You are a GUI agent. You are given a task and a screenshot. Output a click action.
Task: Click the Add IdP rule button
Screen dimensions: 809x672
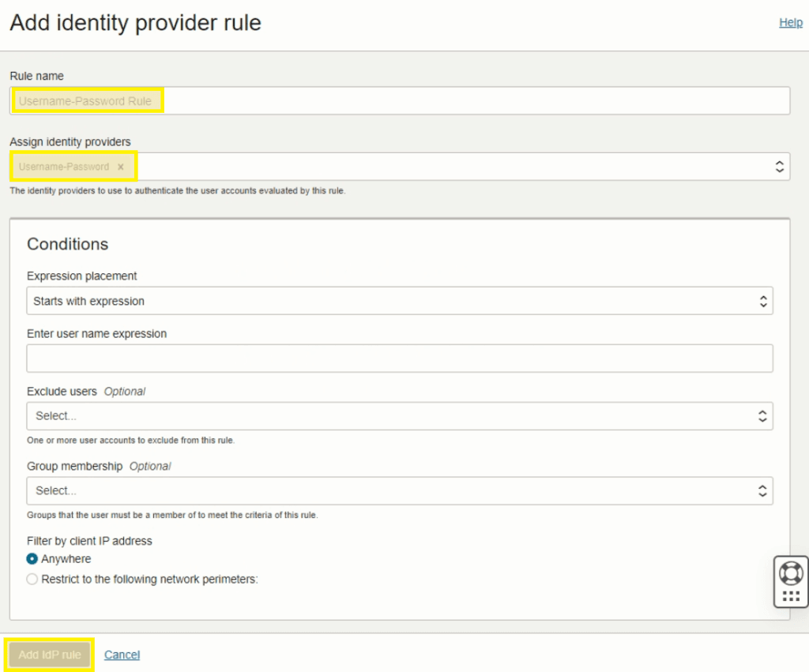48,654
